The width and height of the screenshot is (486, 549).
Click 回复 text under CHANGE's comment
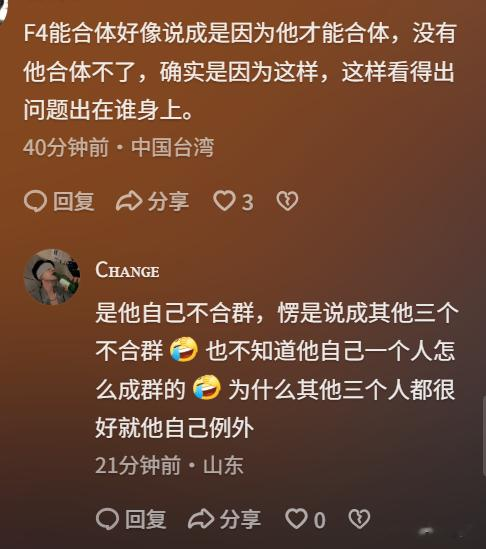(146, 519)
